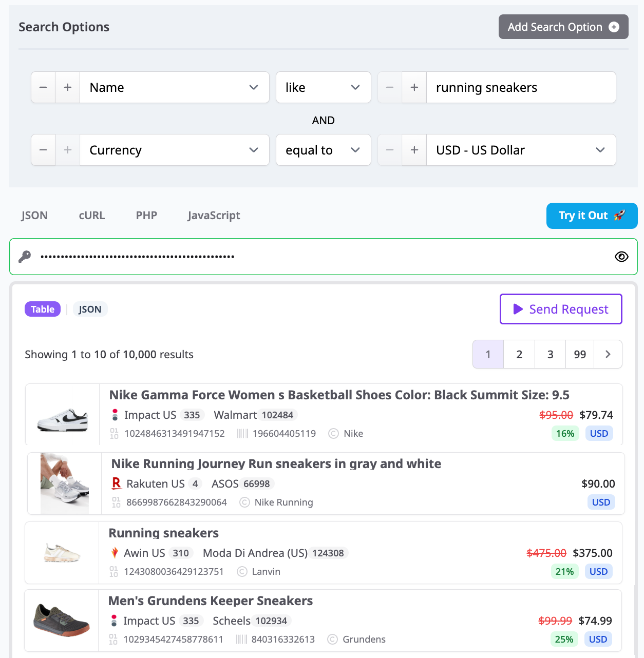Toggle API key visibility with eye icon
The height and width of the screenshot is (658, 644).
click(x=621, y=257)
